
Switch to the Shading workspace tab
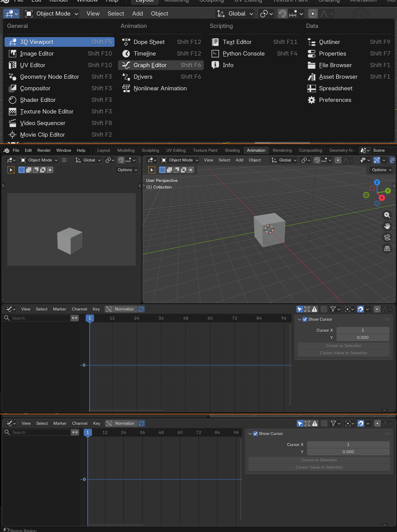click(232, 150)
